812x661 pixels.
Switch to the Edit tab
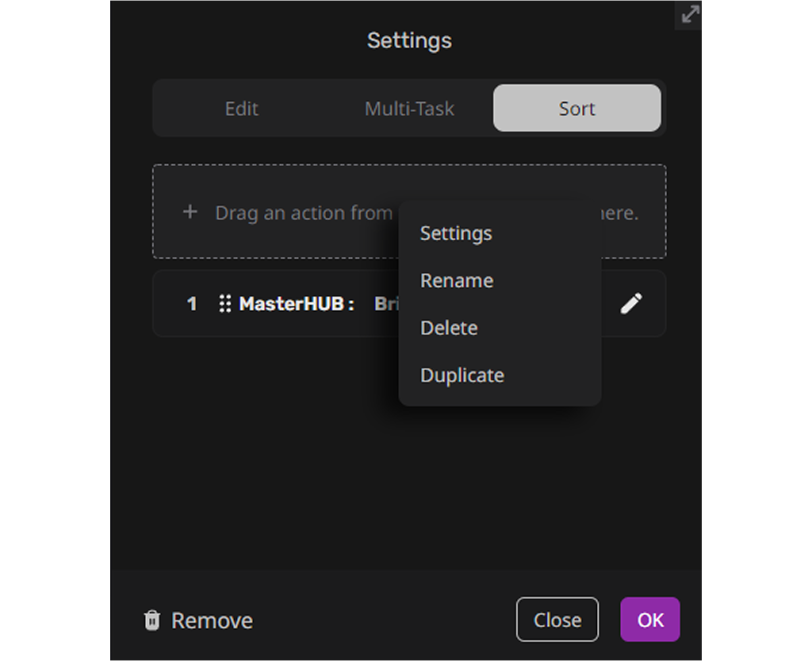[x=242, y=108]
